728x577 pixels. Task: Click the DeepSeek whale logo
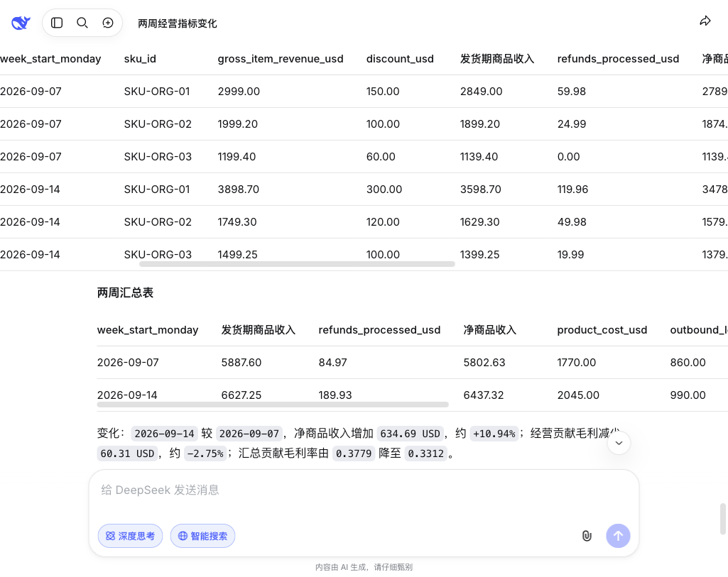click(x=21, y=23)
